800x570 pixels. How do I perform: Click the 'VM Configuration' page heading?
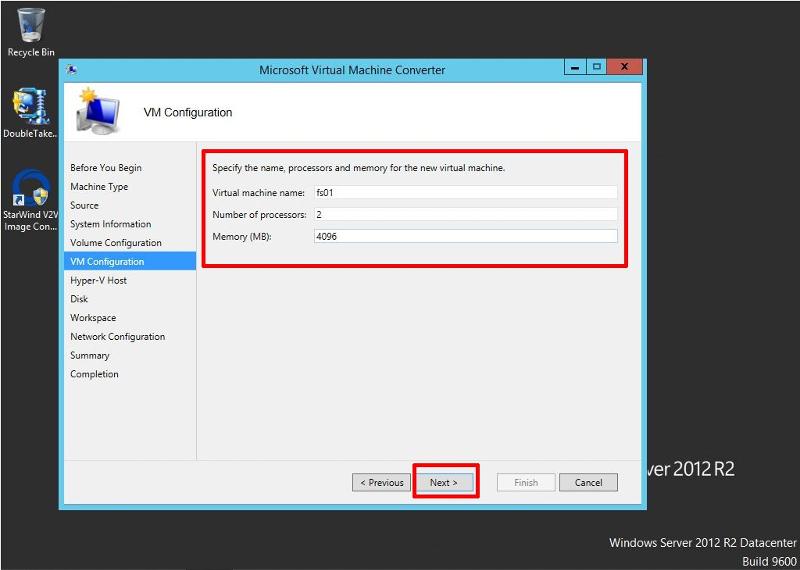click(188, 112)
